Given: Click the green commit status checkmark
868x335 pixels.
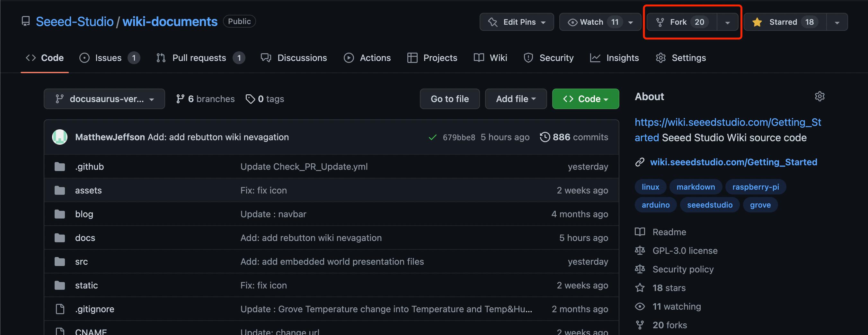Looking at the screenshot, I should (432, 137).
